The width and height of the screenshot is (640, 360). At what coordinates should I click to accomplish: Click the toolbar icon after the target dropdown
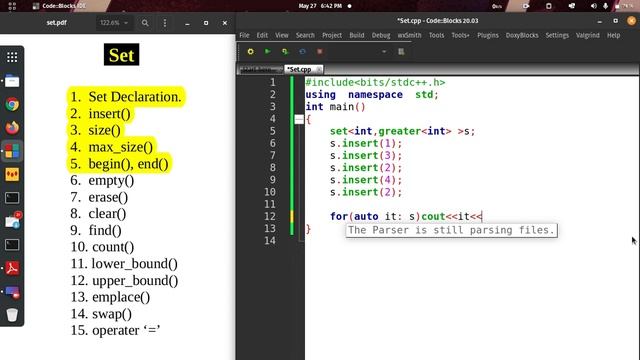click(x=401, y=51)
